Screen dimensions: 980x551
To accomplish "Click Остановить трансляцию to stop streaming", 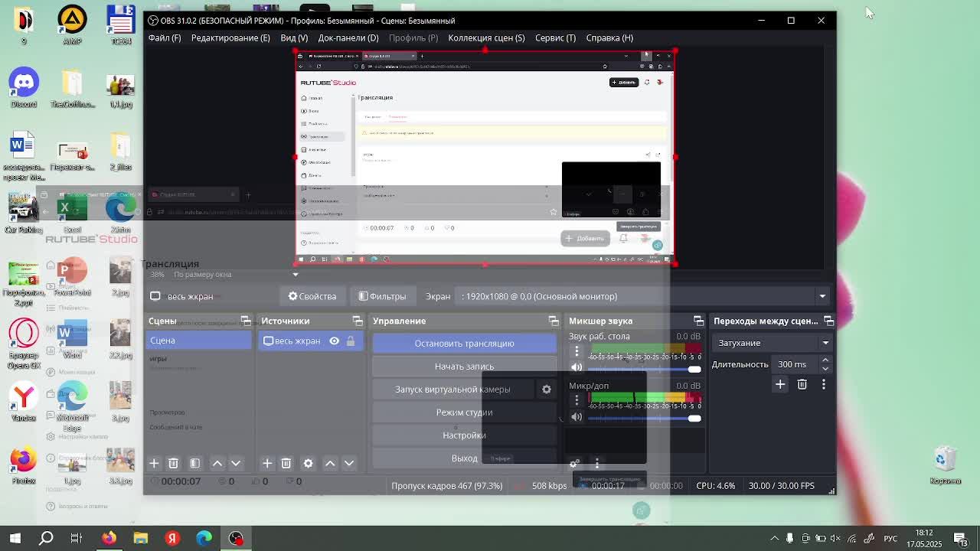I will point(464,344).
